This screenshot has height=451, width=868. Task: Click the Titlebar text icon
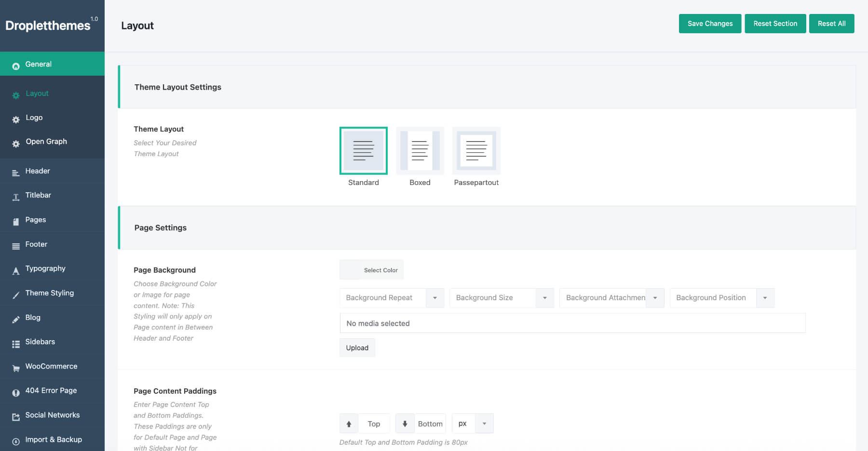(x=16, y=196)
